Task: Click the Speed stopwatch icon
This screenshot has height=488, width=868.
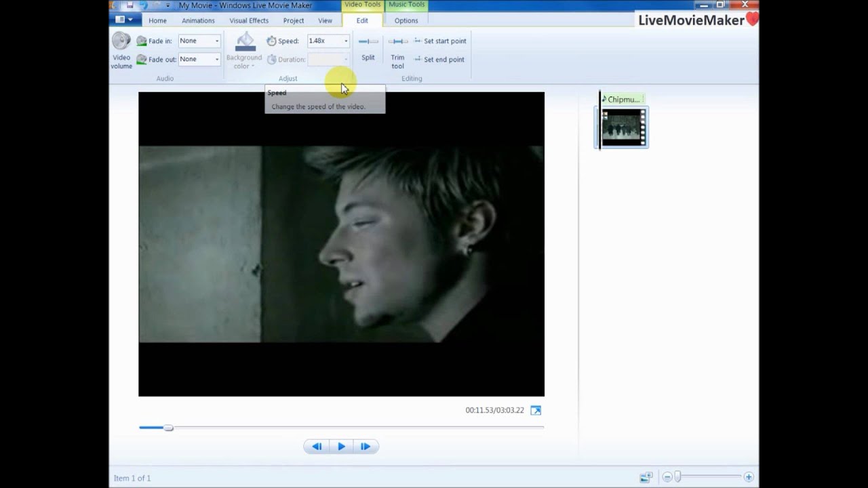Action: tap(271, 41)
